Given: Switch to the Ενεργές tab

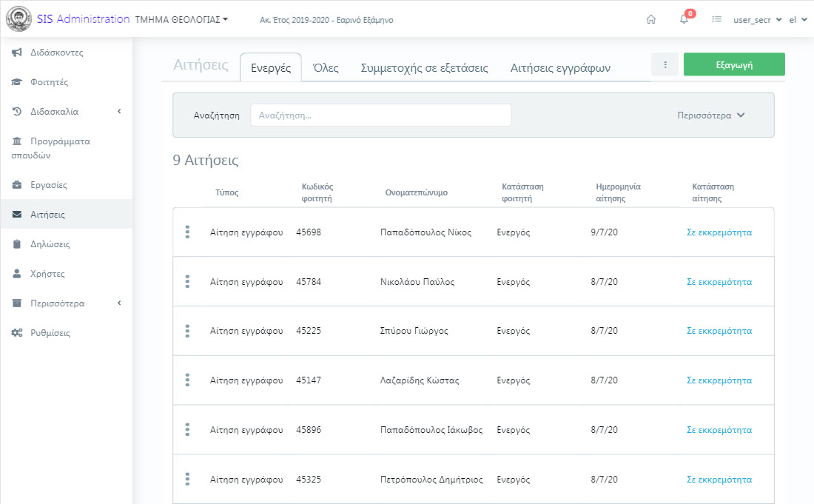Looking at the screenshot, I should (270, 67).
